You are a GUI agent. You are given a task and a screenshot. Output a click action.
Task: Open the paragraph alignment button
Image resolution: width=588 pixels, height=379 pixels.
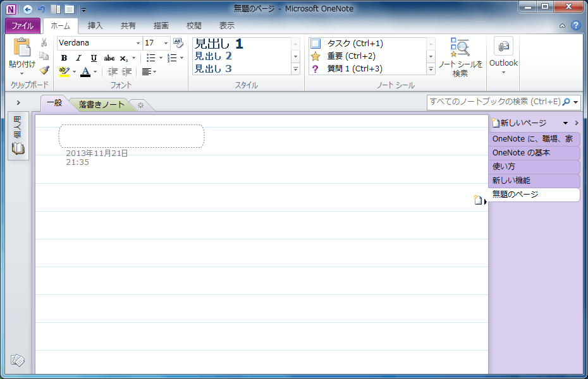click(x=149, y=71)
